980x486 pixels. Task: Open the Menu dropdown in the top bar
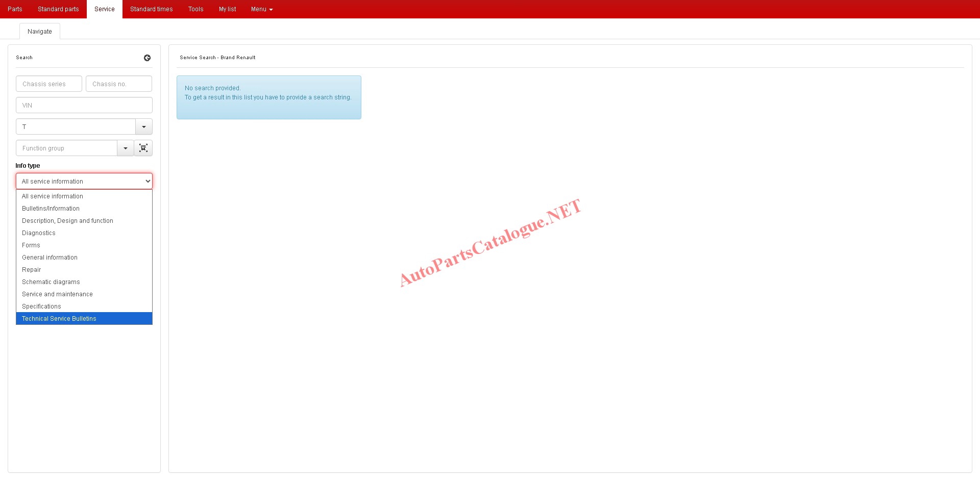pos(261,9)
